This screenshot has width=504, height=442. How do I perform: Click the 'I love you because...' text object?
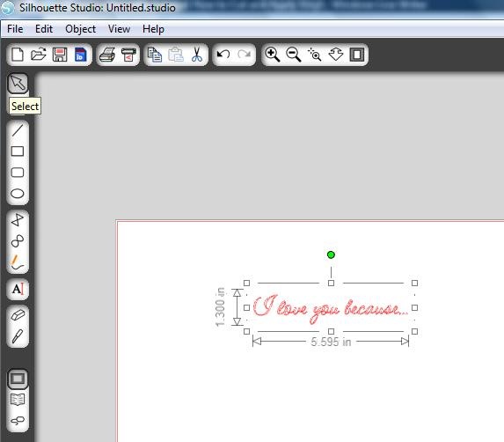(x=331, y=308)
